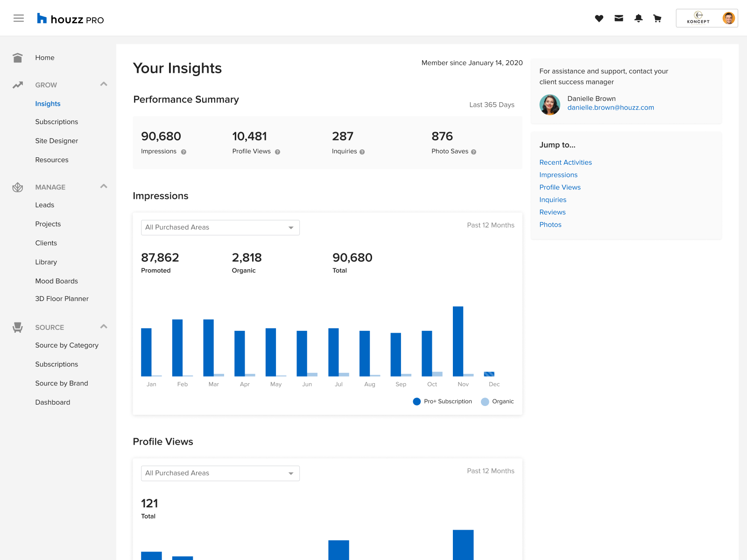This screenshot has width=747, height=560.
Task: Click the heart favorites icon
Action: (x=599, y=18)
